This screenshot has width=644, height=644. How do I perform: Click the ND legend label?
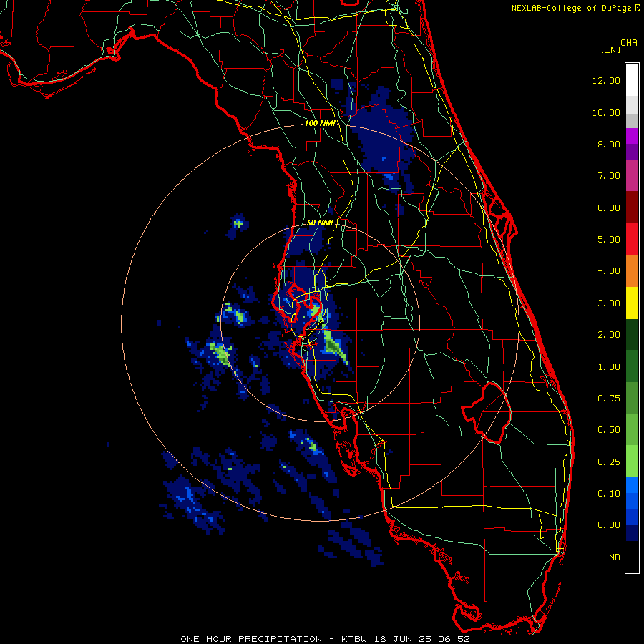pos(615,557)
